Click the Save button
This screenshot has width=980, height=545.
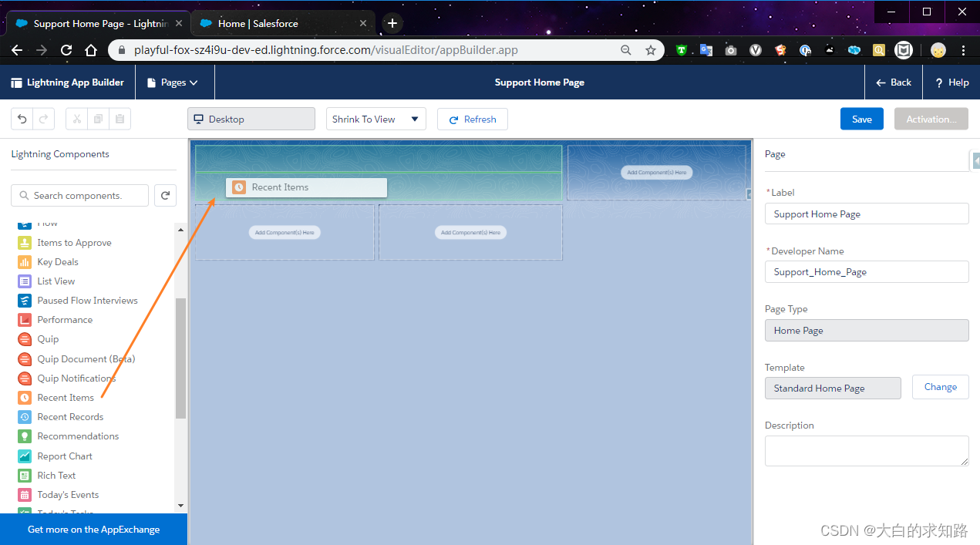pyautogui.click(x=862, y=119)
